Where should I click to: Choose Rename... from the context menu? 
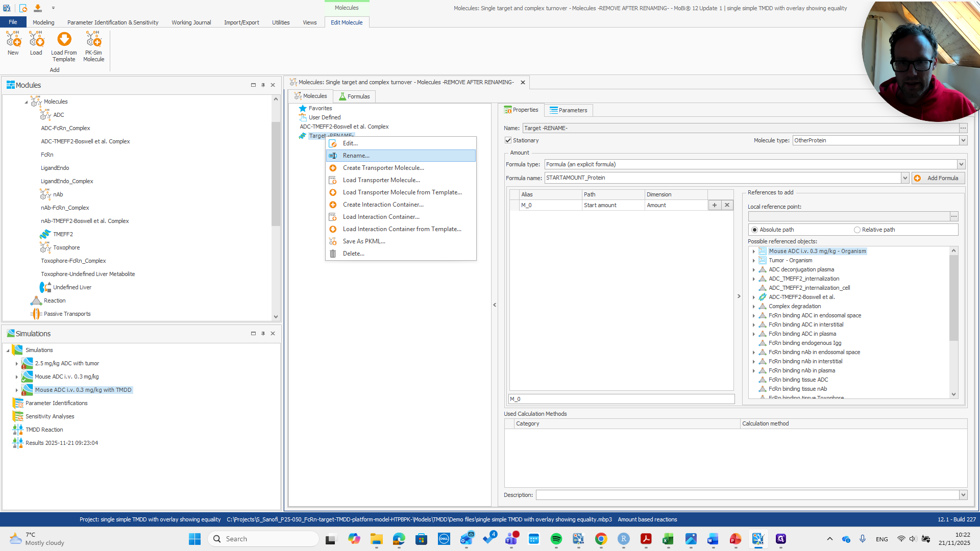click(x=356, y=156)
